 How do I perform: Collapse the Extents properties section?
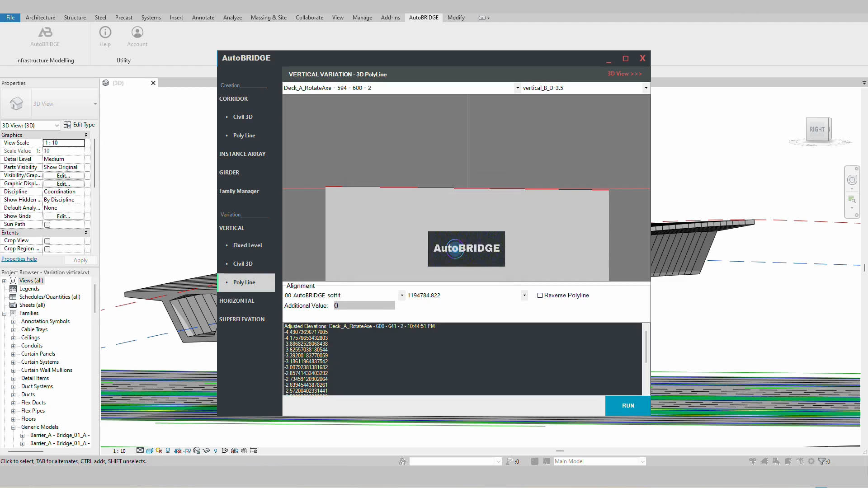coord(86,233)
